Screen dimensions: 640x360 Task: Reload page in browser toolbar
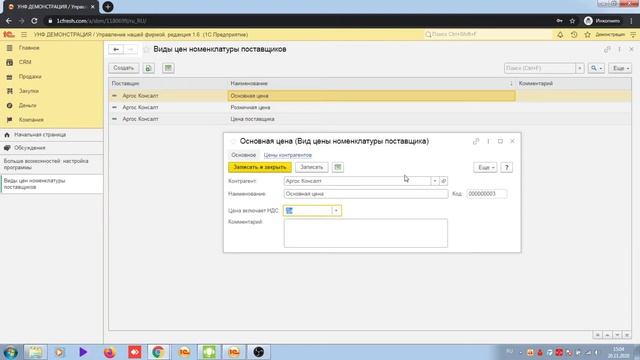coord(34,21)
